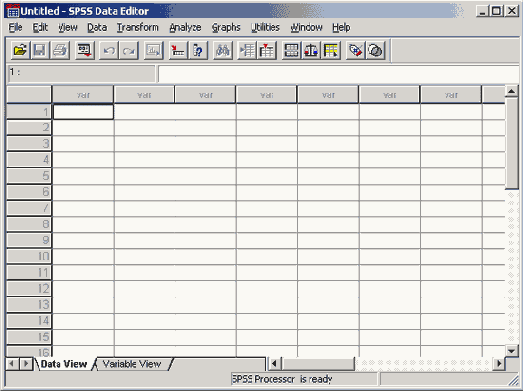Click the Find binoculars icon
523x391 pixels.
[x=223, y=51]
